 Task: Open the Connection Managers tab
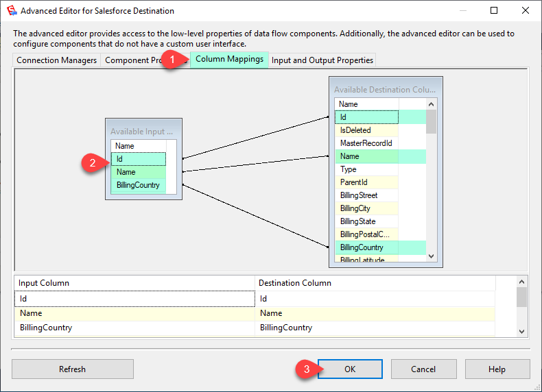click(x=56, y=60)
